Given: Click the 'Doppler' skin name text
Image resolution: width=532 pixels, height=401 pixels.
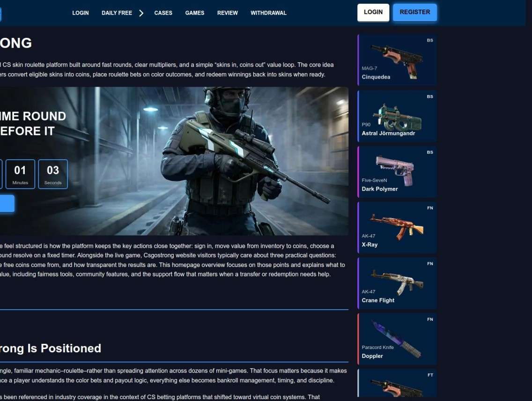Looking at the screenshot, I should tap(372, 356).
